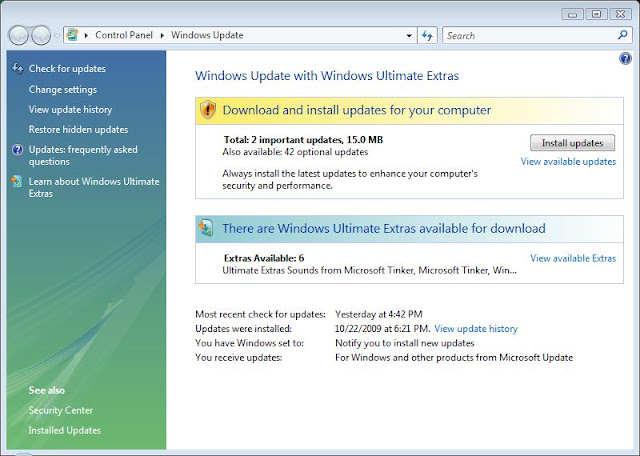Expand the arrow before Control Panel breadcrumb
This screenshot has height=456, width=640.
(x=86, y=36)
